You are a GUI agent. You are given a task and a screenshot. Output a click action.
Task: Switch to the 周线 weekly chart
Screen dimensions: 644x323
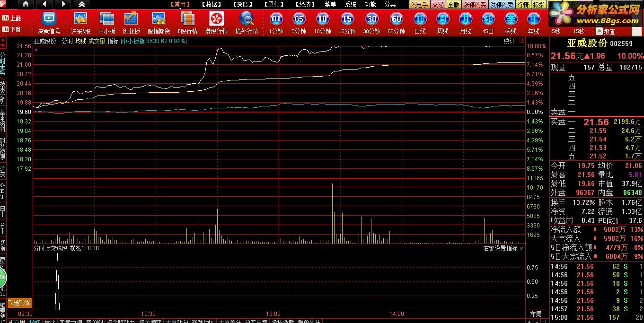click(x=442, y=23)
